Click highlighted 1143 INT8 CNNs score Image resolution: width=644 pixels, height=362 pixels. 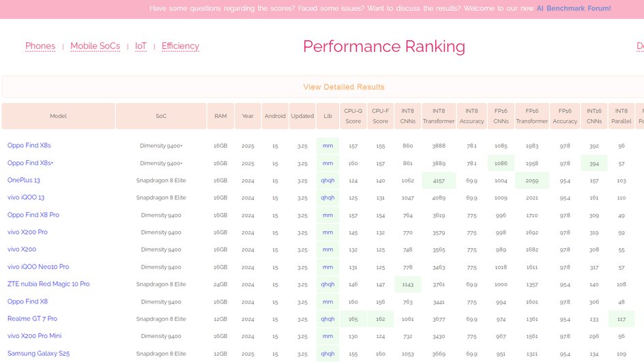(408, 284)
